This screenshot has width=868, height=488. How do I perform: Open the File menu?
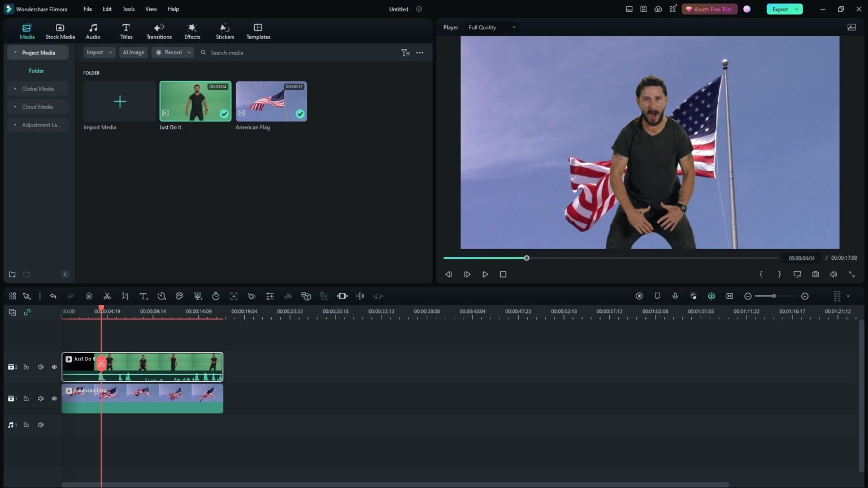point(88,9)
